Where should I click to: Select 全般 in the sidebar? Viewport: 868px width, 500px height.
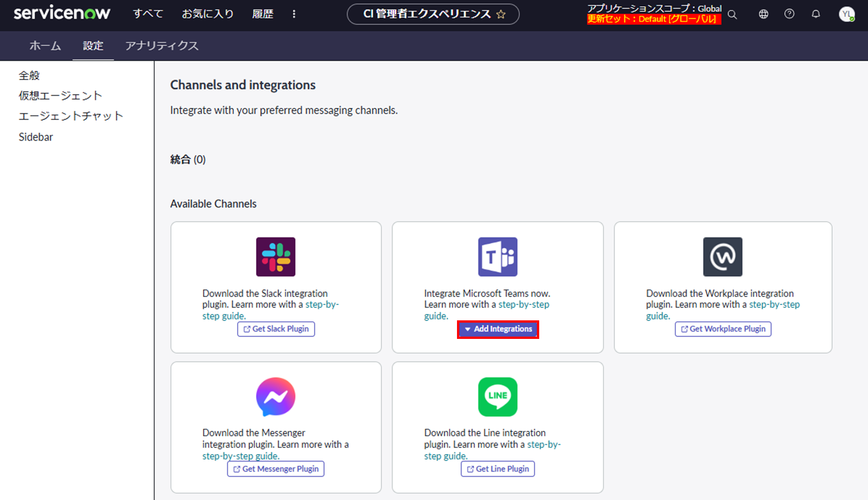click(x=29, y=75)
